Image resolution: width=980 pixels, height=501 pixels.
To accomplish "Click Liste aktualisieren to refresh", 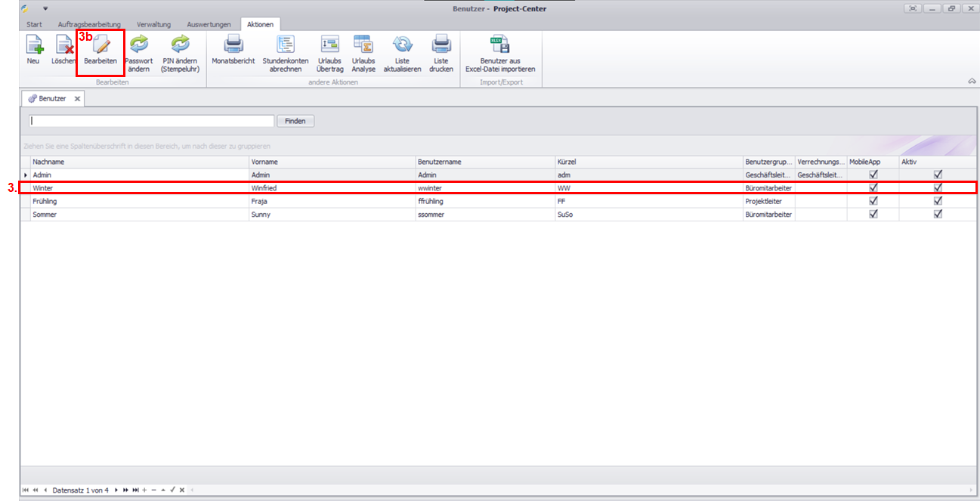I will [x=402, y=46].
